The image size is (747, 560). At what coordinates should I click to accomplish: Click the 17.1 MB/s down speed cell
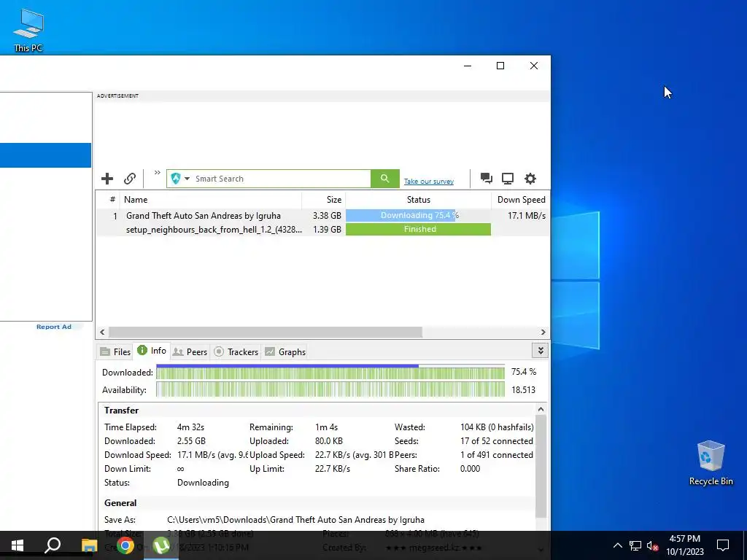[x=527, y=216]
